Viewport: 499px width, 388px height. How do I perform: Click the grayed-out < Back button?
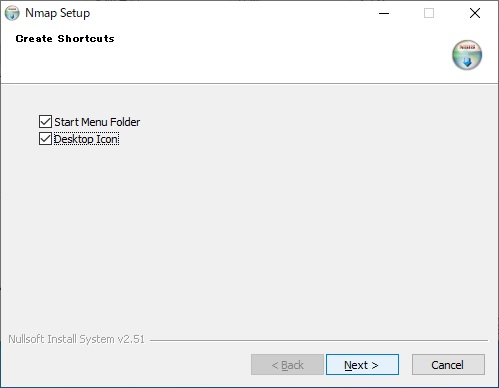tap(287, 365)
